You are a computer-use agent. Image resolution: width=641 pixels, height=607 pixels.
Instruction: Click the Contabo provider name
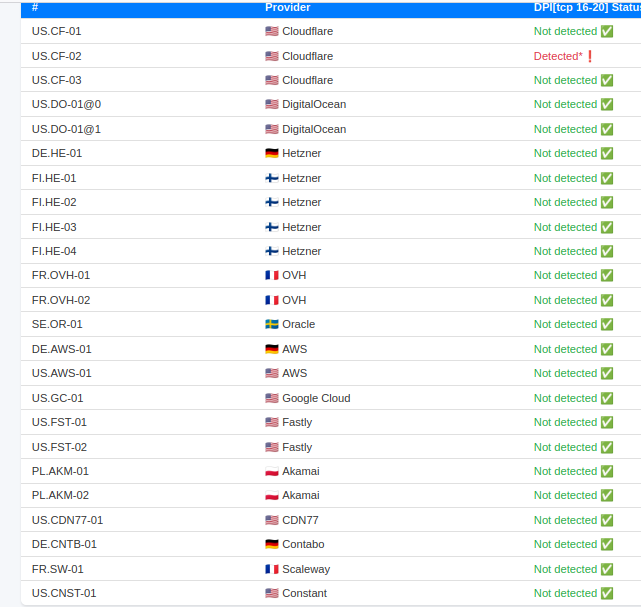[x=303, y=544]
